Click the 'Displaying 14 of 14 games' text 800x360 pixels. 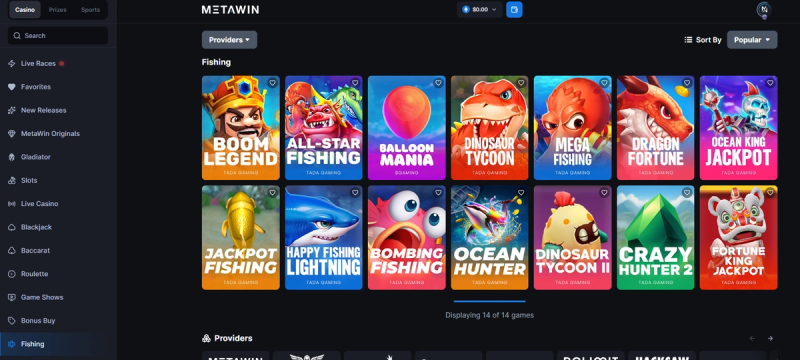coord(489,315)
